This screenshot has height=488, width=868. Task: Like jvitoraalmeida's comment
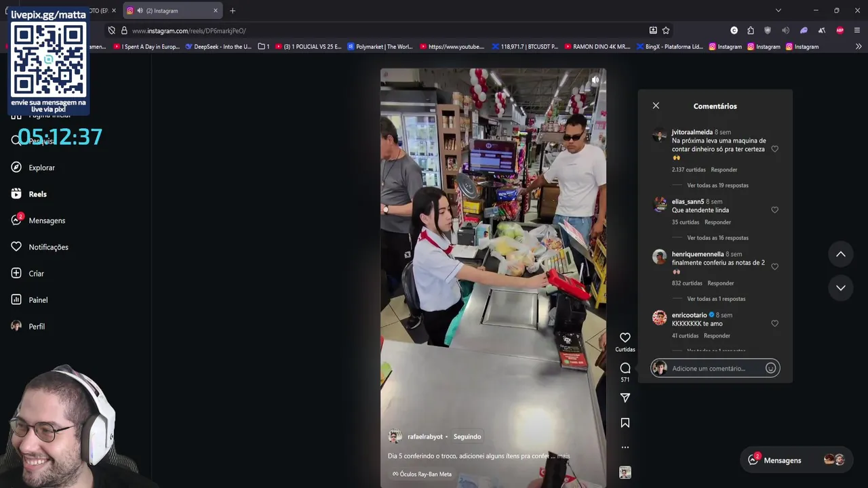pos(774,149)
